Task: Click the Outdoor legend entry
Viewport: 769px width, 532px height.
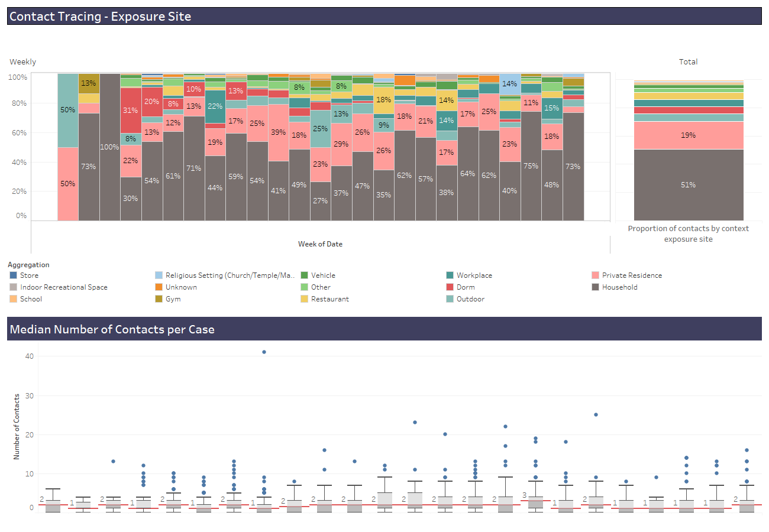Action: tap(470, 299)
